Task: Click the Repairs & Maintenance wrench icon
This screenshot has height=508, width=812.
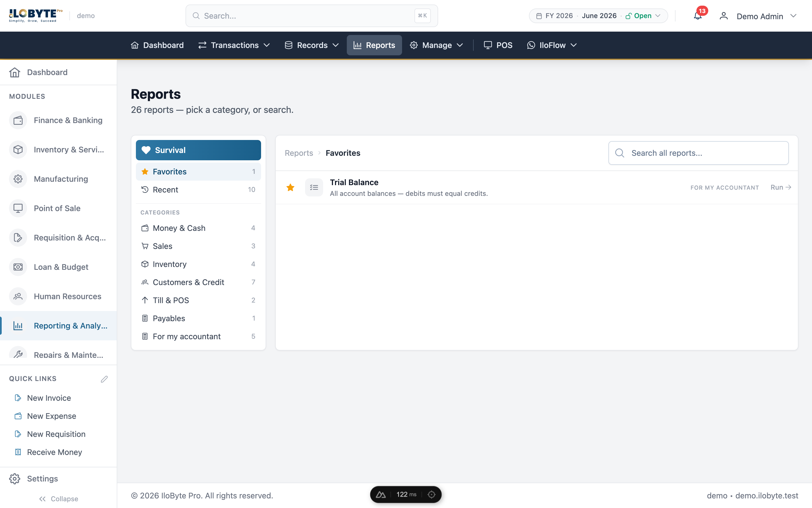Action: tap(18, 354)
